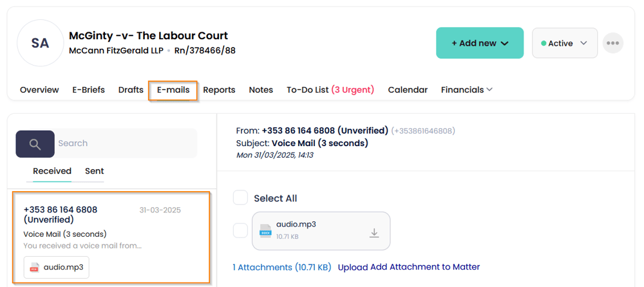Open the E-Briefs tab

pyautogui.click(x=88, y=90)
